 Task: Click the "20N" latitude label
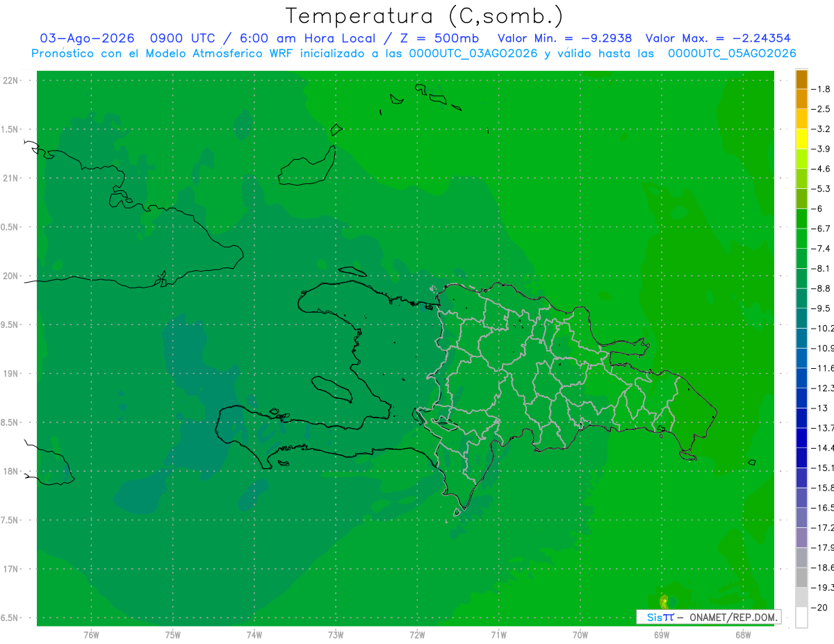pyautogui.click(x=12, y=276)
